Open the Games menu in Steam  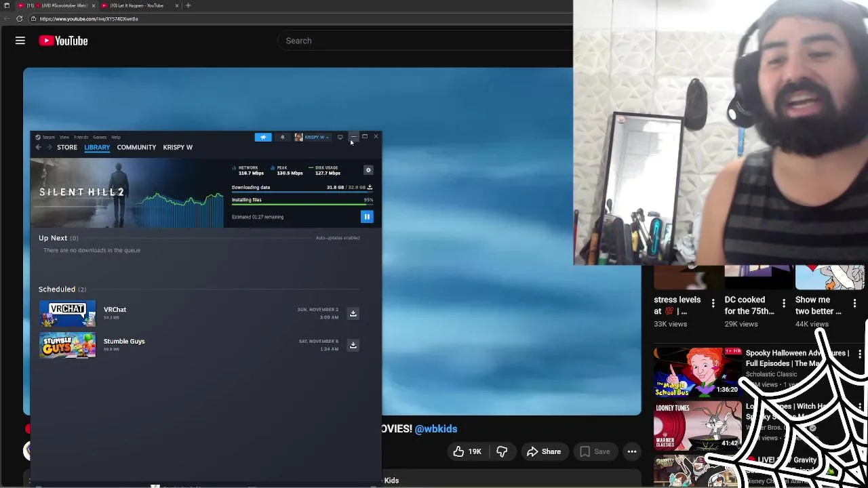tap(100, 137)
